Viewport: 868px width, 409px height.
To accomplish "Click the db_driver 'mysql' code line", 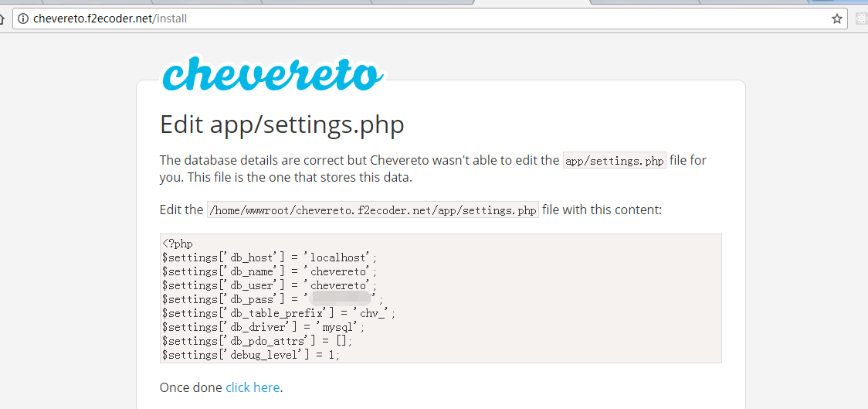I will click(264, 327).
